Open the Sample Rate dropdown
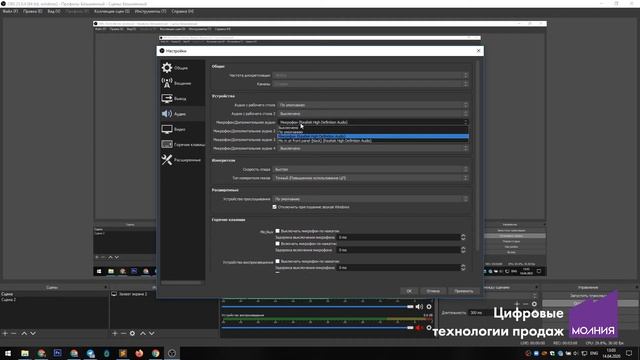Image resolution: width=640 pixels, height=360 pixels. click(371, 75)
